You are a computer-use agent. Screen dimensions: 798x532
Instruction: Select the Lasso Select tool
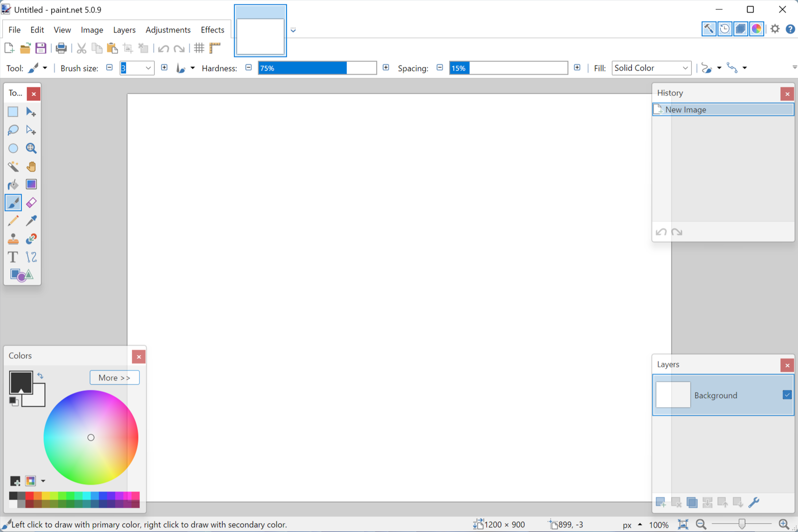(x=13, y=130)
